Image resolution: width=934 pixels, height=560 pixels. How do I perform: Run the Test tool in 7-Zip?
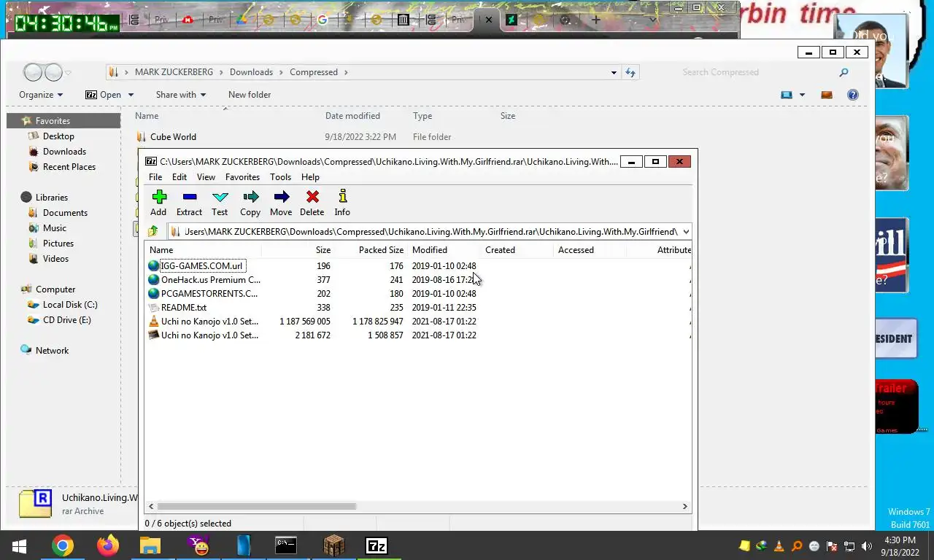(220, 203)
